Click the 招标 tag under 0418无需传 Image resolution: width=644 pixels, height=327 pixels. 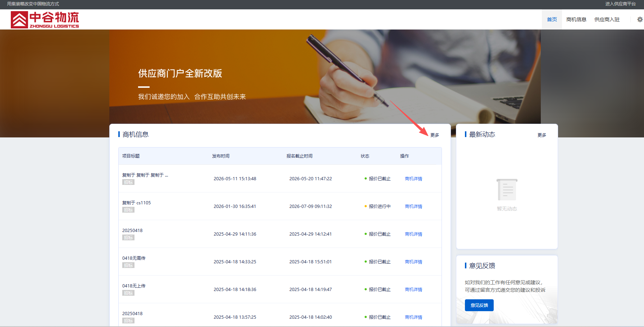(x=128, y=265)
